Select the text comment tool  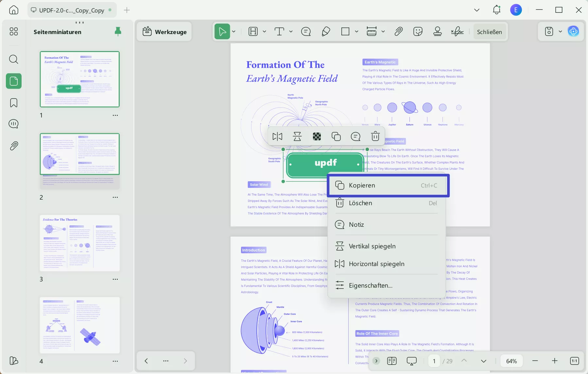279,31
